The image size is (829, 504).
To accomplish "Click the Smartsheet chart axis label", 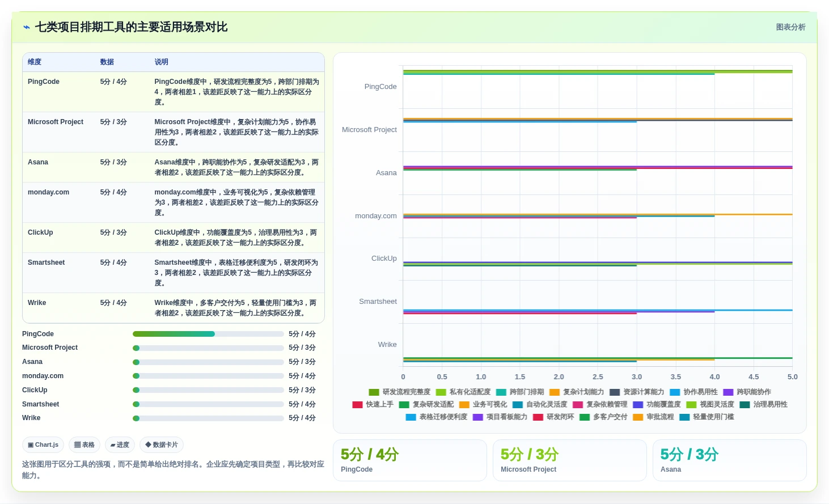I will click(378, 302).
